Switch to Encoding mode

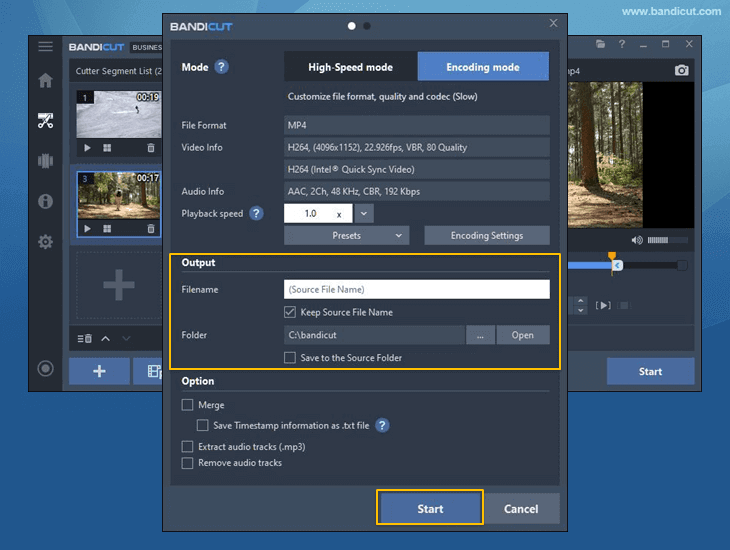[x=483, y=67]
